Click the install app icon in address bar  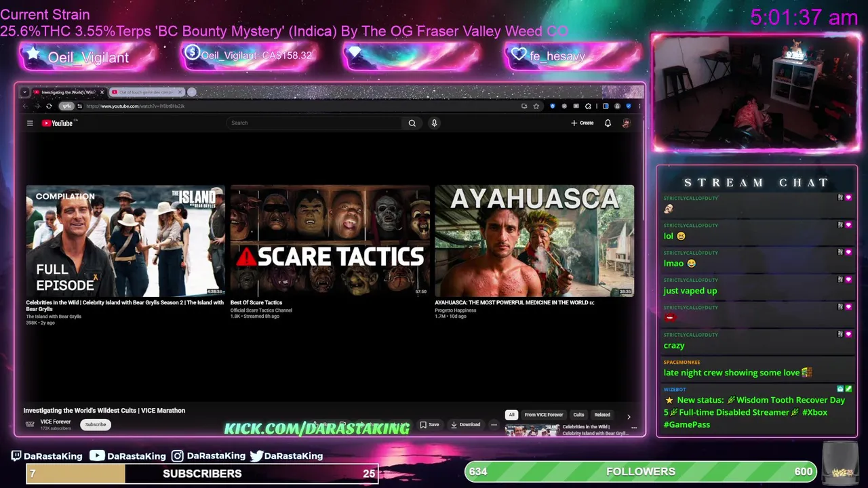click(x=524, y=106)
